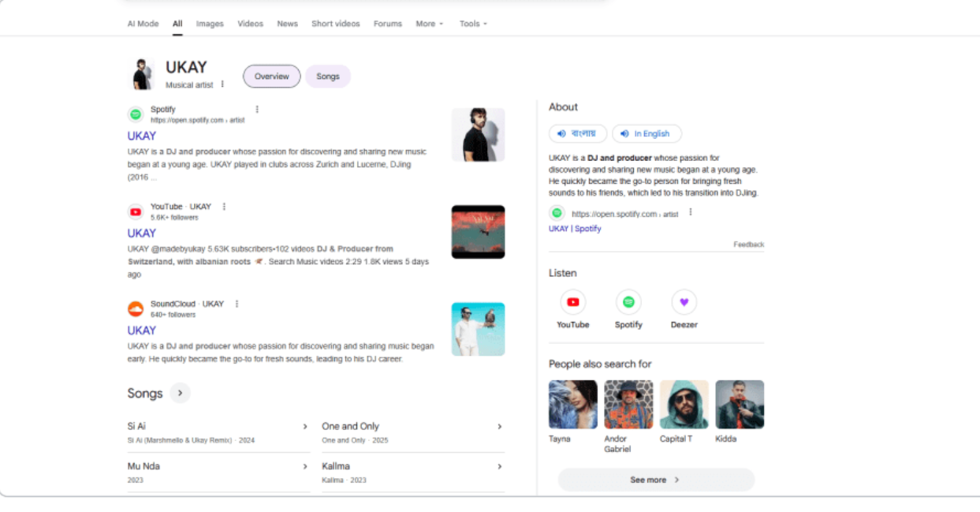Open UKAY artist profile thumbnail in header
Viewport: 980px width, 512px height.
[x=142, y=74]
